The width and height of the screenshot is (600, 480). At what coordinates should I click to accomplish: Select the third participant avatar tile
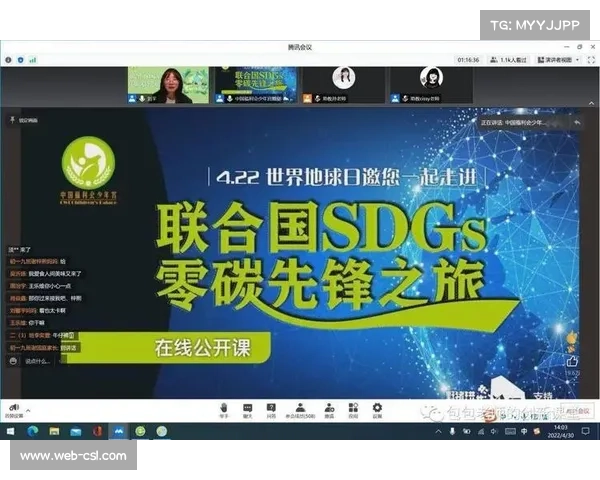tap(343, 85)
